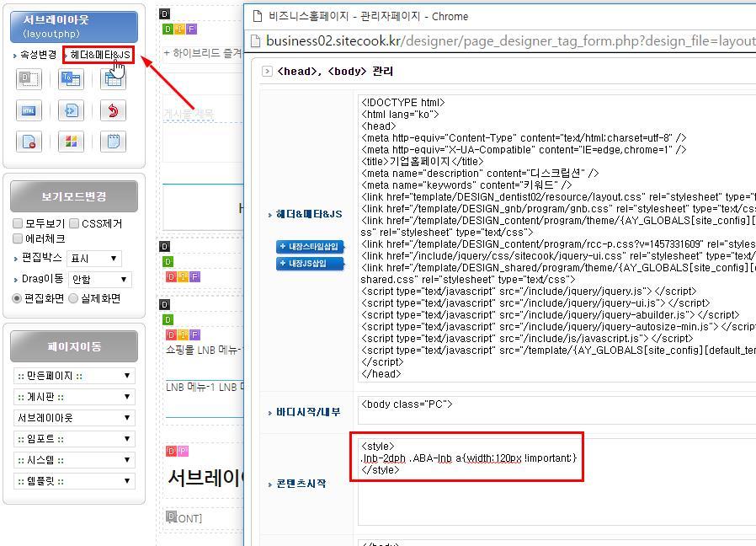Open the 헤더&메타&JS tab link
The height and width of the screenshot is (546, 756).
point(99,55)
